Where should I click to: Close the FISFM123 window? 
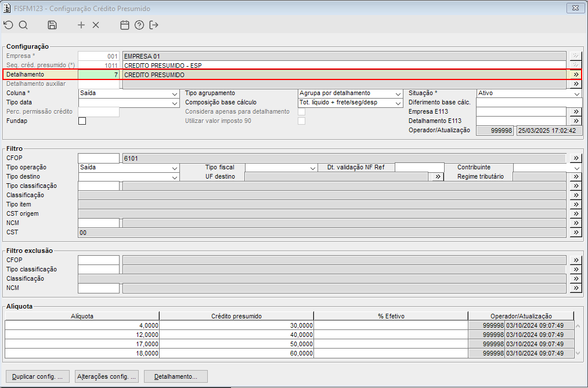[575, 8]
